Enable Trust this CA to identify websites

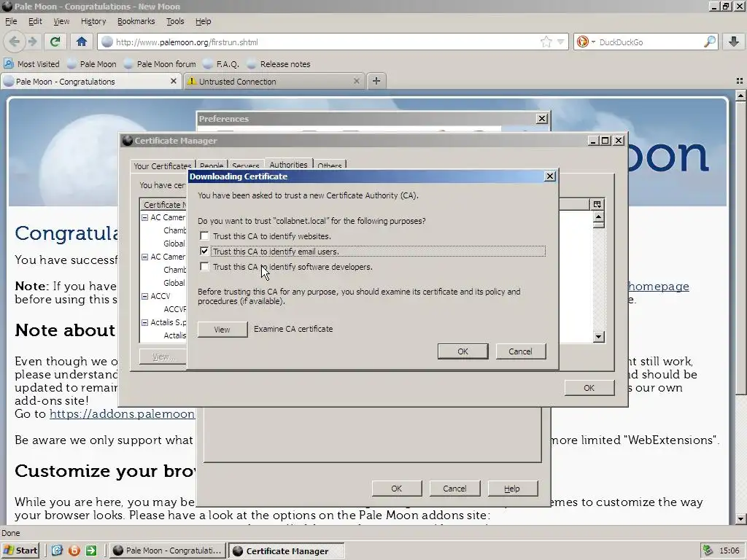(204, 236)
